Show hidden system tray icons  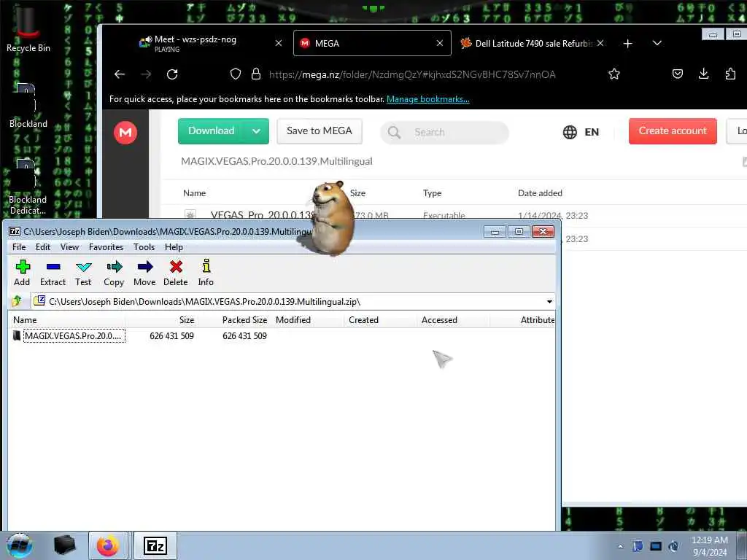point(620,547)
